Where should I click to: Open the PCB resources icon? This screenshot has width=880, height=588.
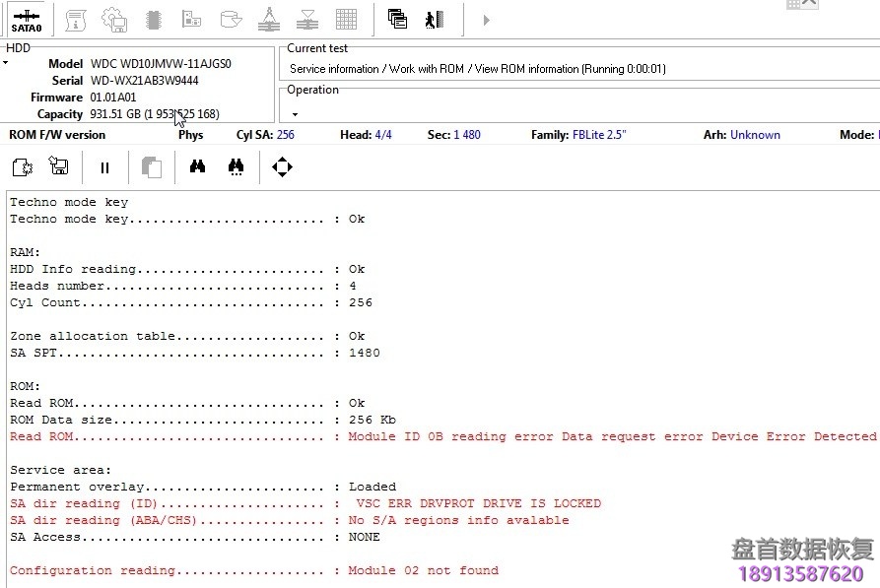(x=191, y=18)
